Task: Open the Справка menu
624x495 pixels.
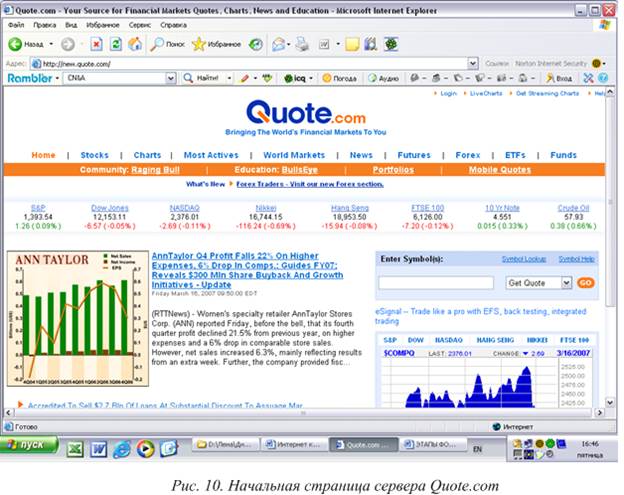Action: point(174,25)
